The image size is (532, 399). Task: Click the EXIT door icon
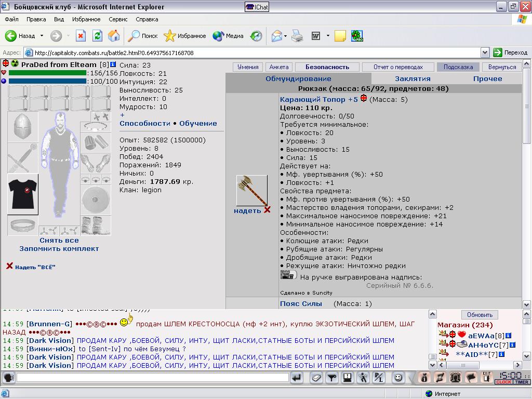tap(486, 377)
